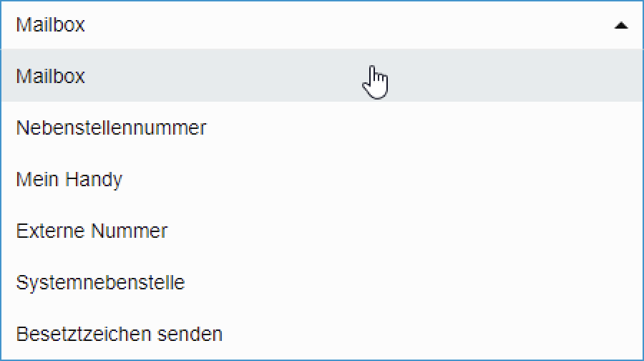Click the last entry in the list
The image size is (644, 361).
(119, 334)
